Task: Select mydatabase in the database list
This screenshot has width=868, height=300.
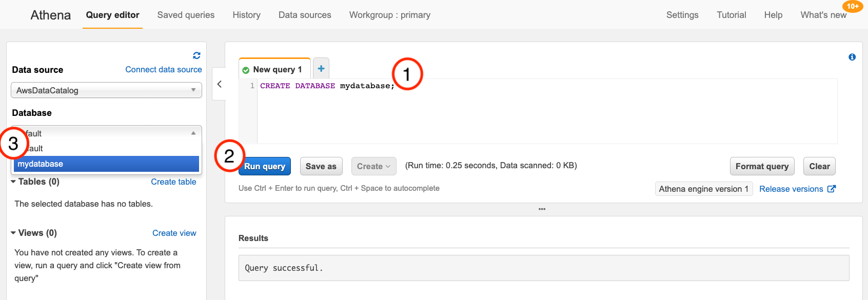Action: click(106, 164)
